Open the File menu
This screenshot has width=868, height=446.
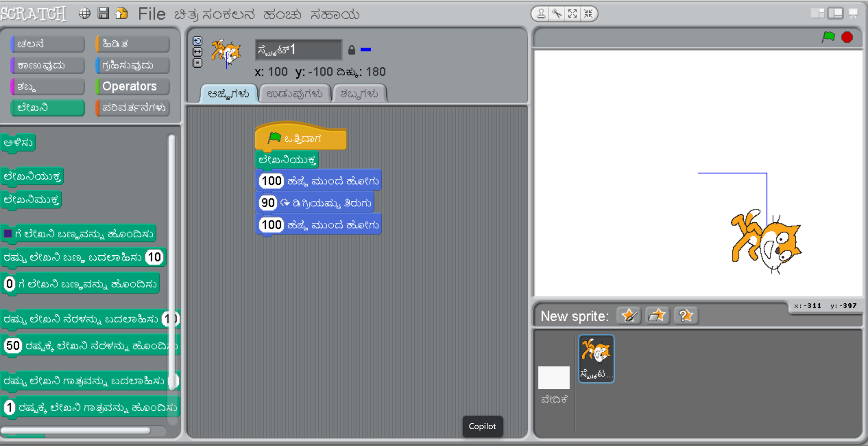[151, 14]
